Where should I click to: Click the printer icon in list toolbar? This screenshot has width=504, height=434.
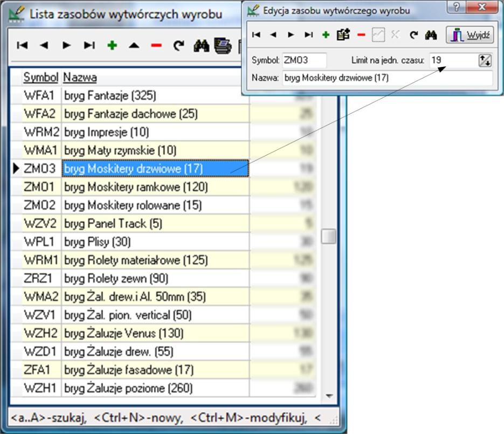(x=223, y=45)
